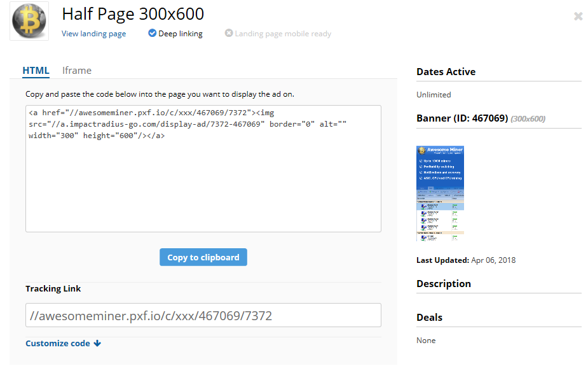588x373 pixels.
Task: Click inside the HTML code text area
Action: pos(203,169)
